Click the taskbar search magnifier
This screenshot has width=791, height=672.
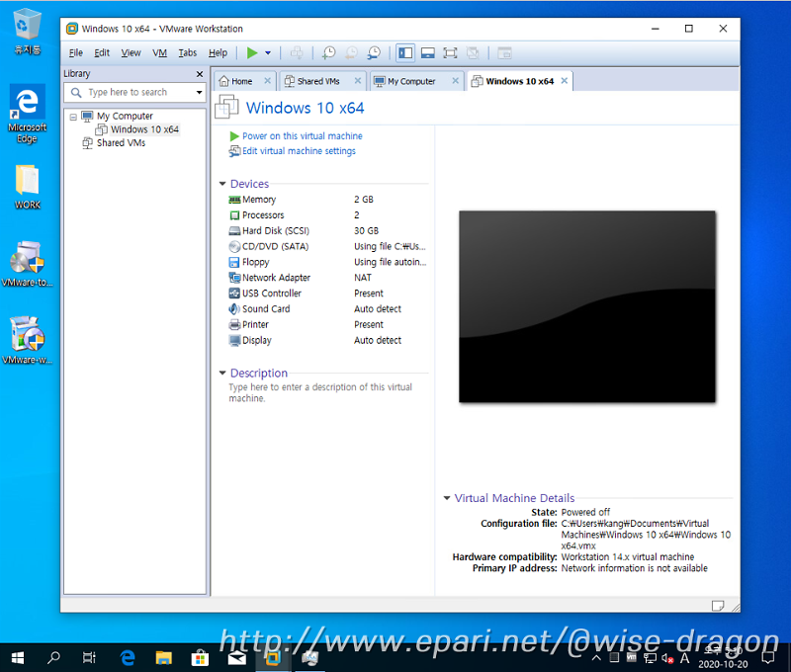click(53, 657)
